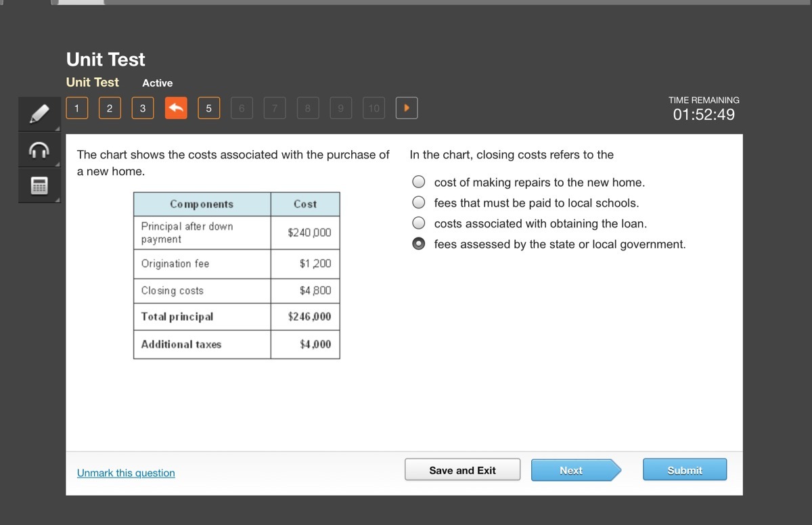
Task: Open the headphones audio tool
Action: pos(40,150)
